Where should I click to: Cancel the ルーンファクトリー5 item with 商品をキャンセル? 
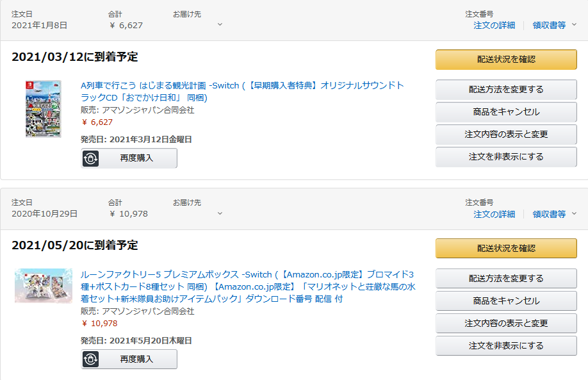506,301
